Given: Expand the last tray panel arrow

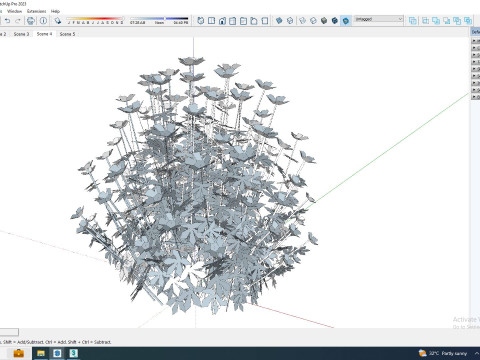Looking at the screenshot, I should (475, 97).
